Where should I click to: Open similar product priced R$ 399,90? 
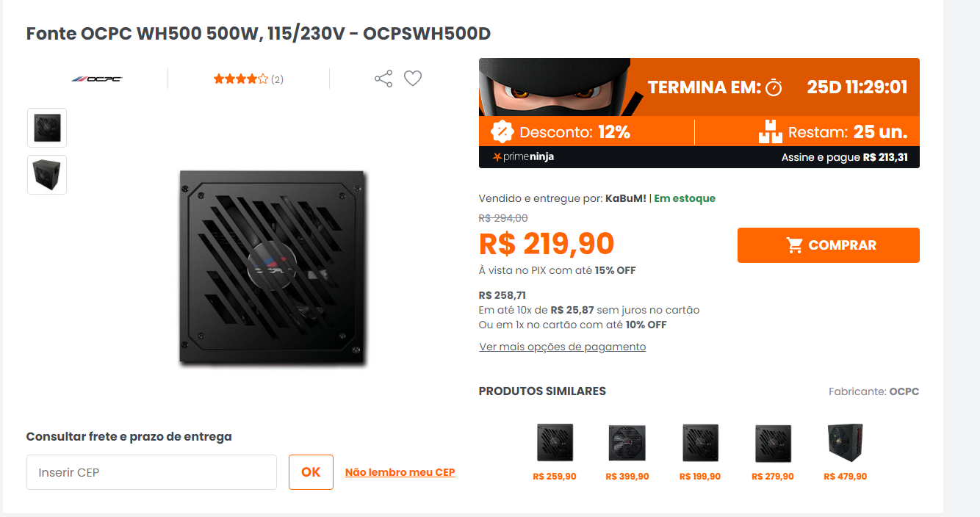627,452
